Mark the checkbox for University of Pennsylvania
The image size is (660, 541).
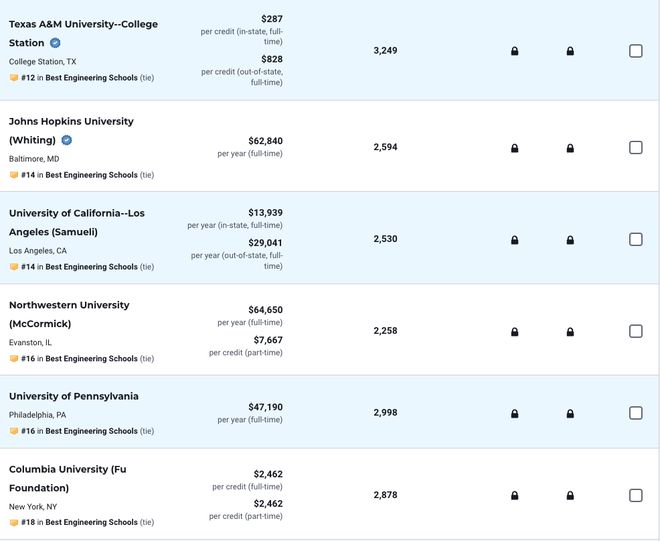(x=636, y=413)
